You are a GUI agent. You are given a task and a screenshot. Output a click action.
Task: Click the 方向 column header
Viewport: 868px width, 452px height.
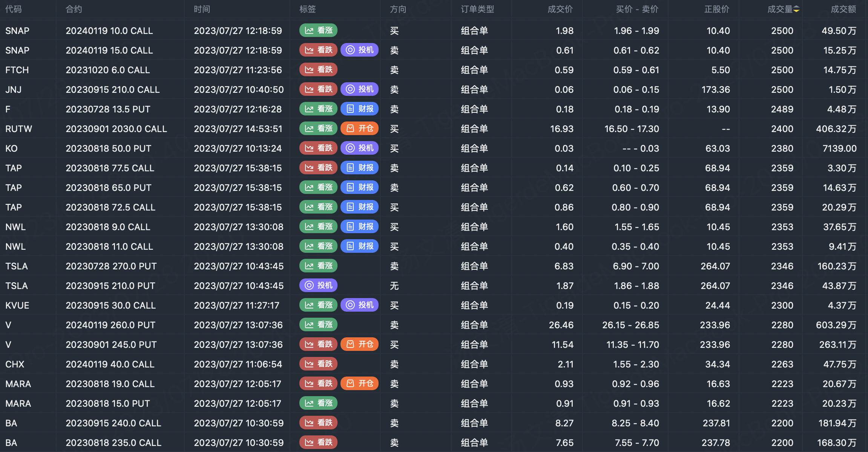(398, 9)
